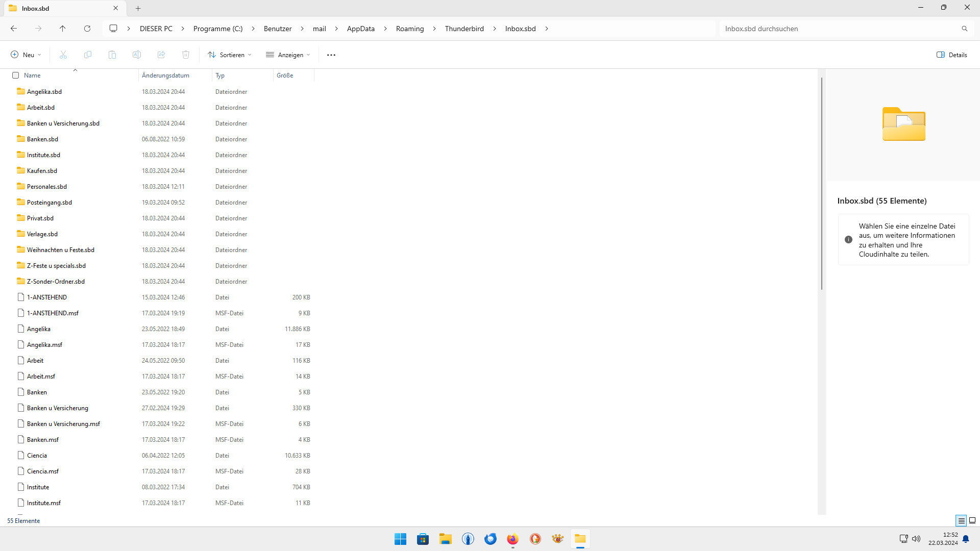Navigate to Thunderbird in the breadcrumb path
Image resolution: width=980 pixels, height=551 pixels.
(x=464, y=29)
